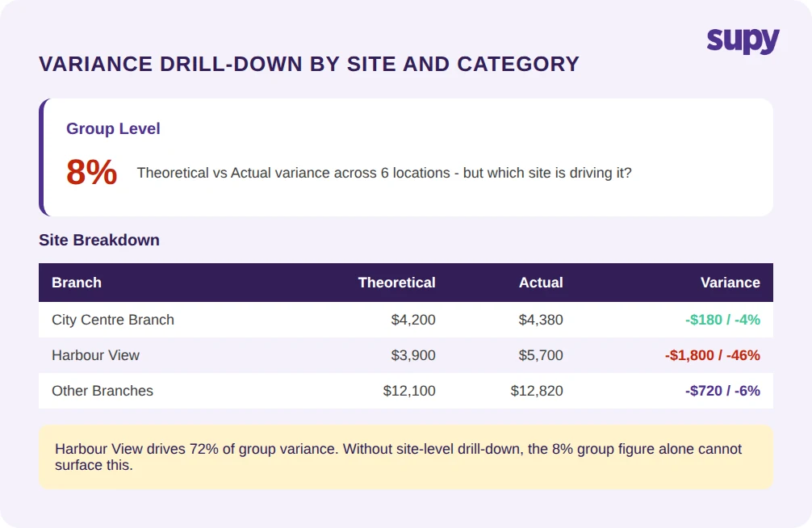Select the City Centre Branch row name

point(113,320)
